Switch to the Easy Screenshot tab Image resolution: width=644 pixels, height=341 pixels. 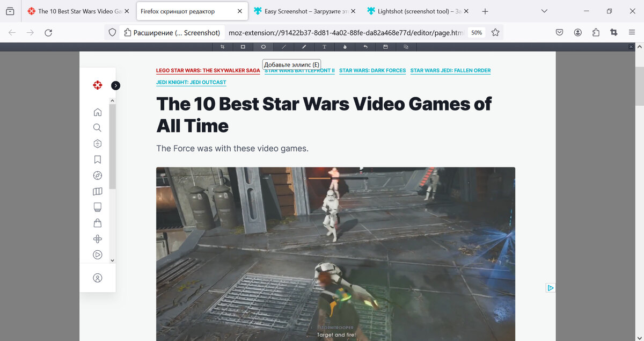304,11
